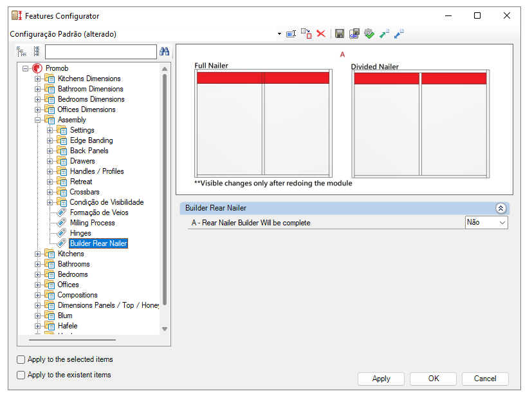
Task: Click the copy configuration toolbar icon
Action: tap(306, 33)
